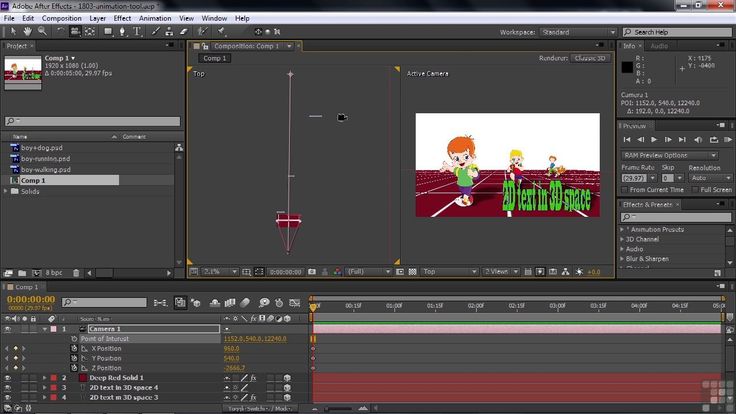Toggle the 3D layer switch on Deep Red Solid 1
Viewport: 736px width, 414px height.
coord(287,378)
